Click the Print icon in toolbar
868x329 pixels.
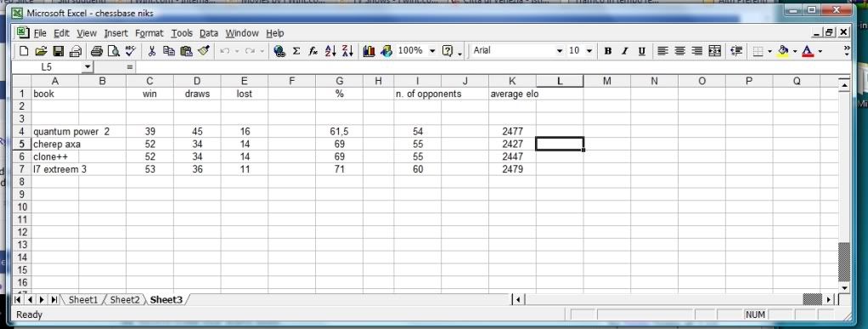97,51
